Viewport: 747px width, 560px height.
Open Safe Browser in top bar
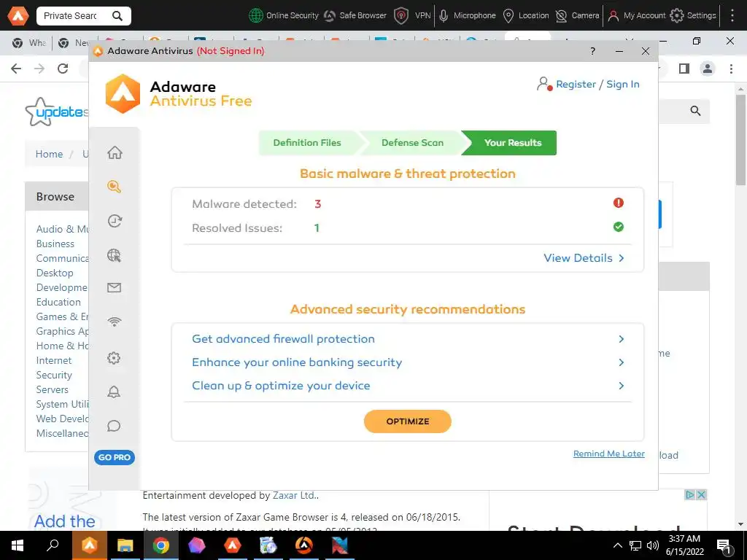point(355,16)
